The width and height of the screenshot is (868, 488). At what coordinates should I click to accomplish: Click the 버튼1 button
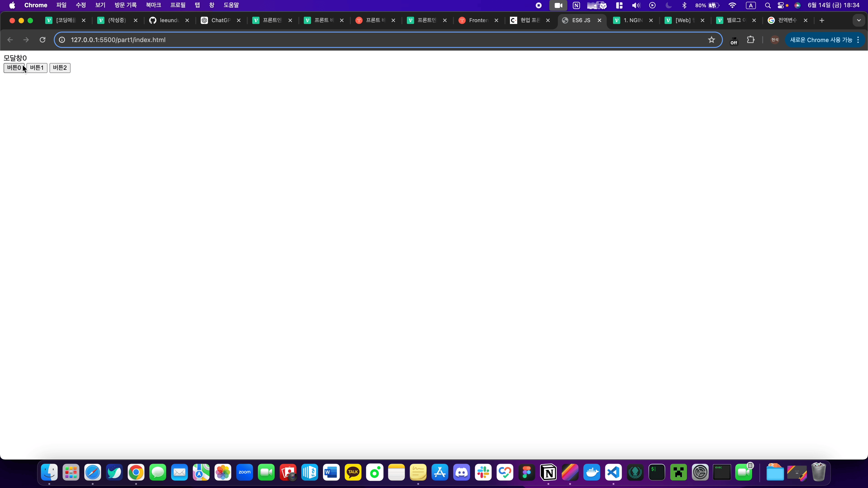[x=37, y=68]
